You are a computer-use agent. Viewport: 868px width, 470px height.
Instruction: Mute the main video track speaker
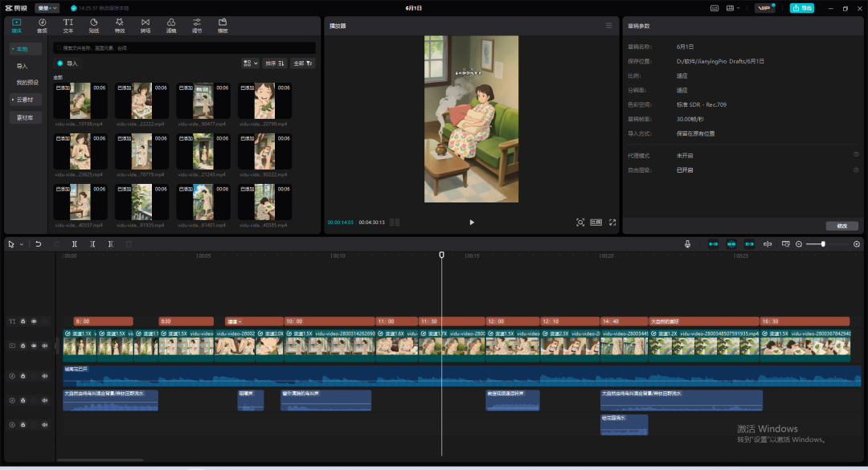click(45, 345)
